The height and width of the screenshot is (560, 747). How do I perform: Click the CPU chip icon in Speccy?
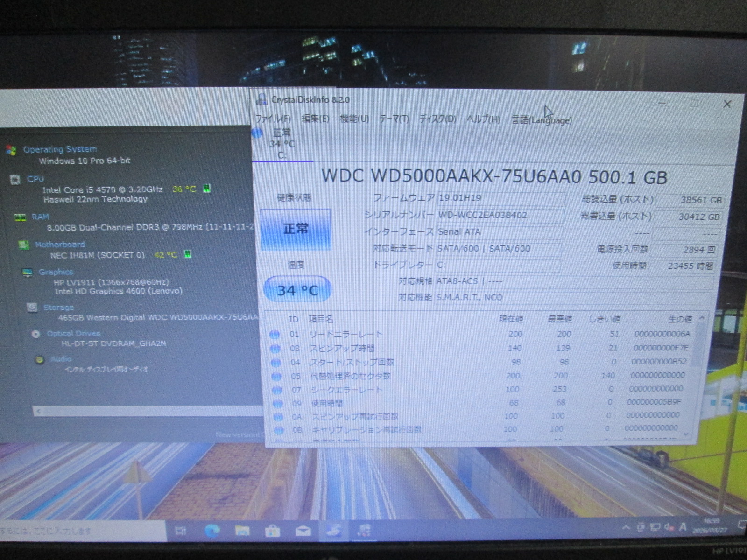coord(15,179)
